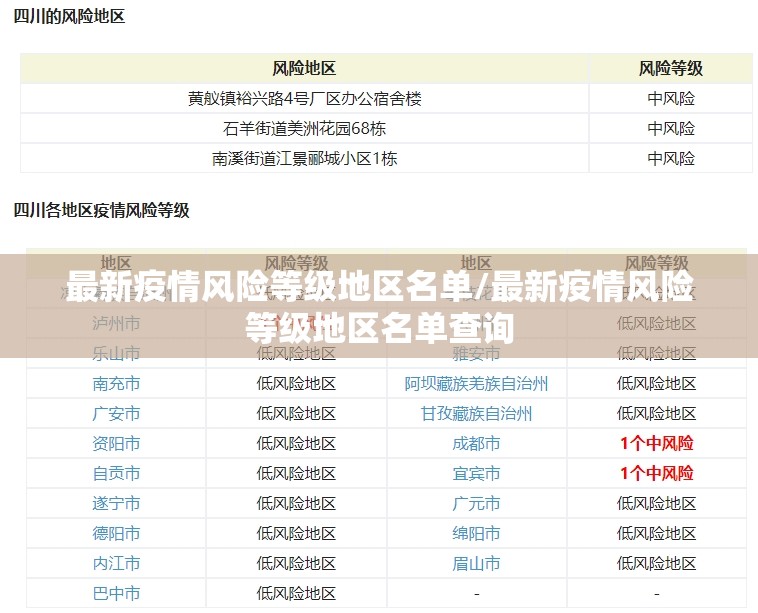
Task: Select the 中风险 cell for 石羊街道 row
Action: click(671, 129)
